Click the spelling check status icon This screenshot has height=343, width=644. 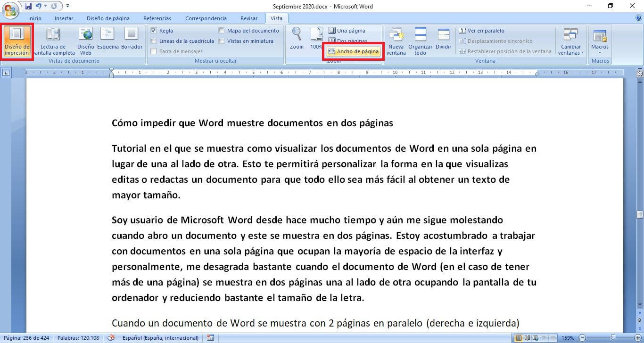[111, 338]
